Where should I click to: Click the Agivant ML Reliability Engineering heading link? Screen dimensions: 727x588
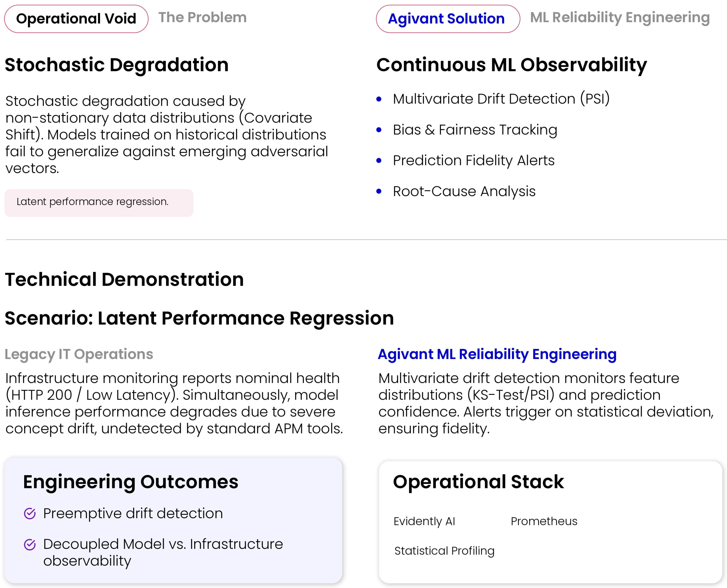tap(497, 354)
